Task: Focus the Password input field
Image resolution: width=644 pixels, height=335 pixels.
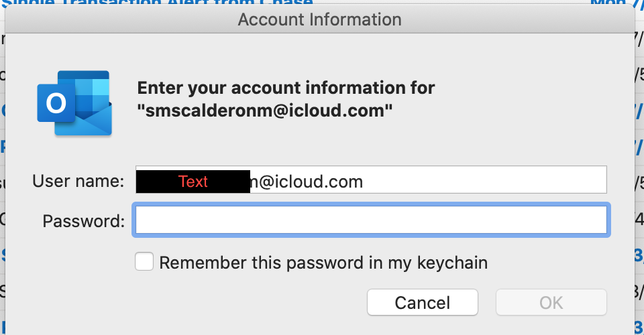Action: [371, 220]
